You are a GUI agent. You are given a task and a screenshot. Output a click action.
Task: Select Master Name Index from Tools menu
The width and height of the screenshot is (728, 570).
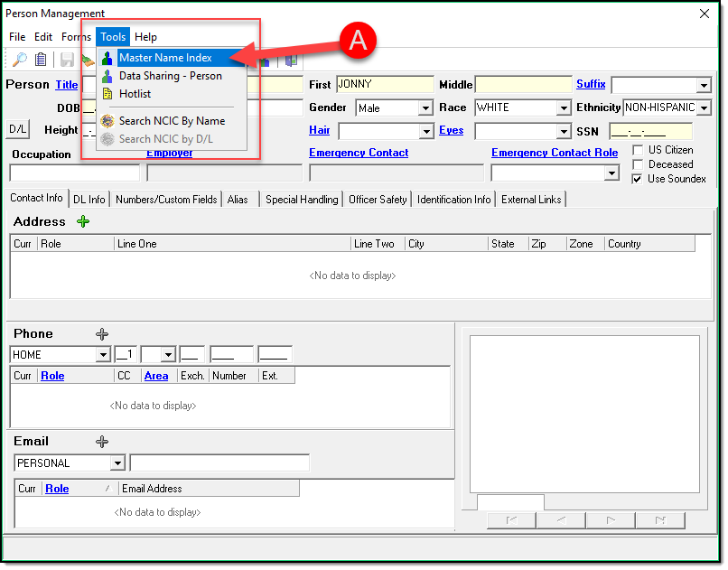(165, 58)
